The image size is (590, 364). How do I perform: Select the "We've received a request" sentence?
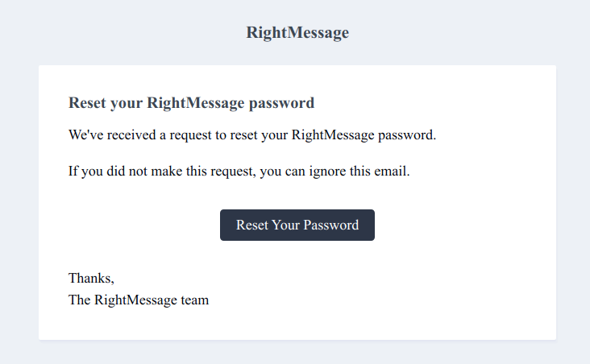click(252, 134)
